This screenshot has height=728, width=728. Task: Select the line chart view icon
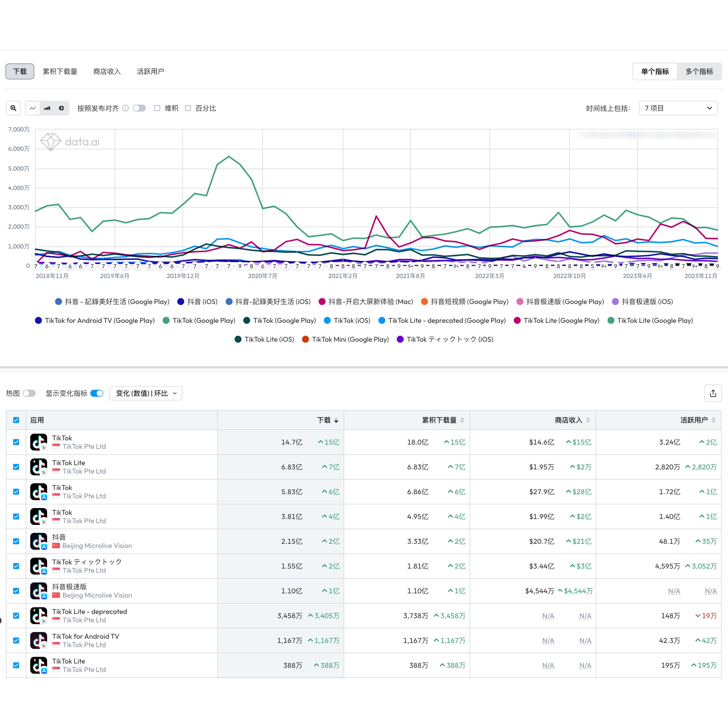pyautogui.click(x=33, y=108)
